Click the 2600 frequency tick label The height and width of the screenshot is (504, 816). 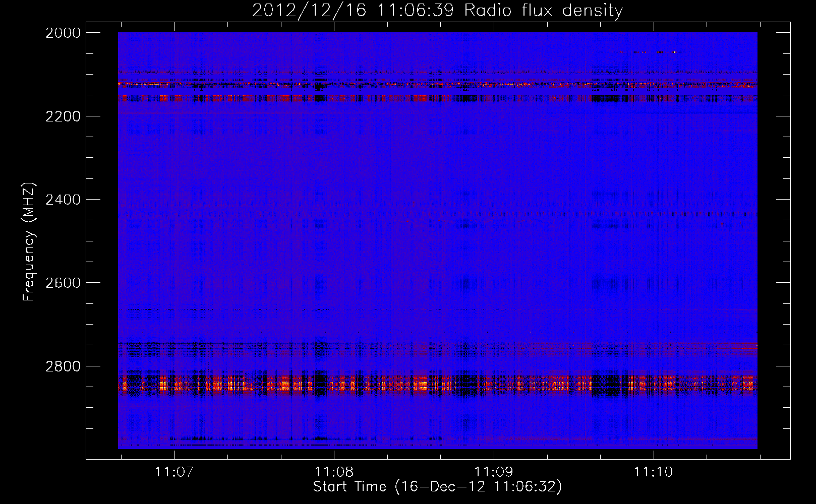pos(63,283)
